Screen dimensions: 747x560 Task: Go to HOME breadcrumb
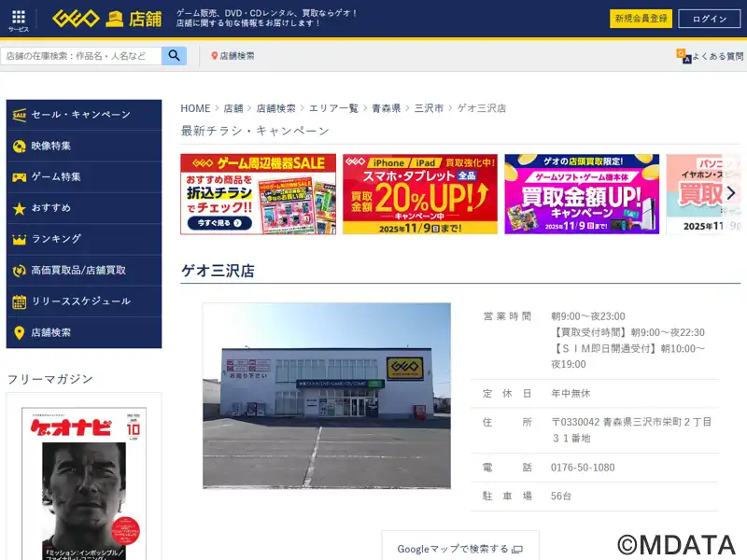coord(195,108)
